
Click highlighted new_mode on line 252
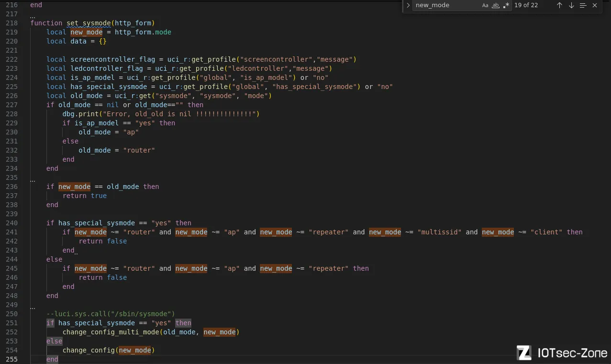[220, 332]
